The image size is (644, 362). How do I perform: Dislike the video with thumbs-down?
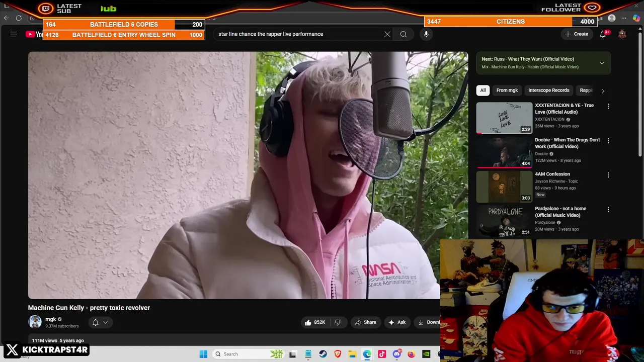pos(338,322)
